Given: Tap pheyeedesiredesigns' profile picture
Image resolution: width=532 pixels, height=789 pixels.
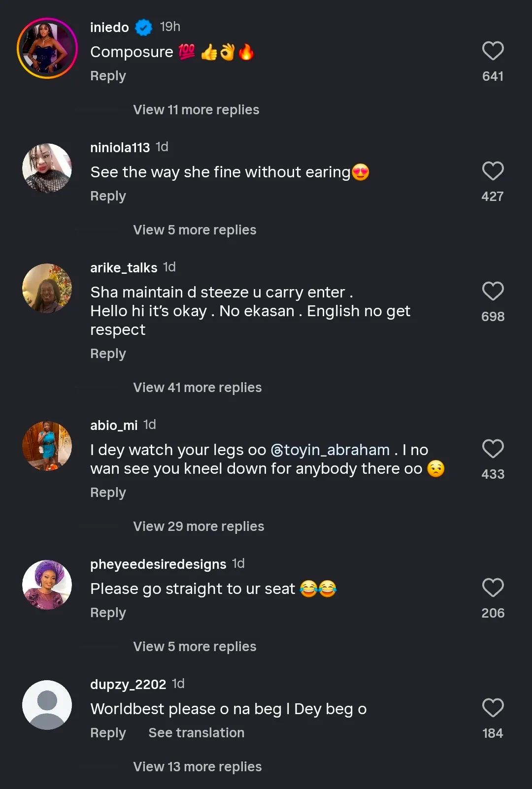Looking at the screenshot, I should tap(47, 585).
